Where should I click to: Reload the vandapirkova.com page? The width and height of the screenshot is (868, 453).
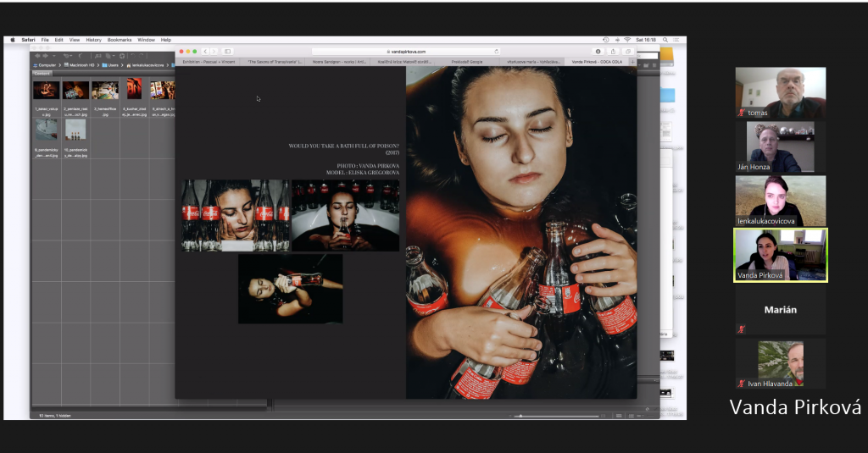[x=497, y=52]
